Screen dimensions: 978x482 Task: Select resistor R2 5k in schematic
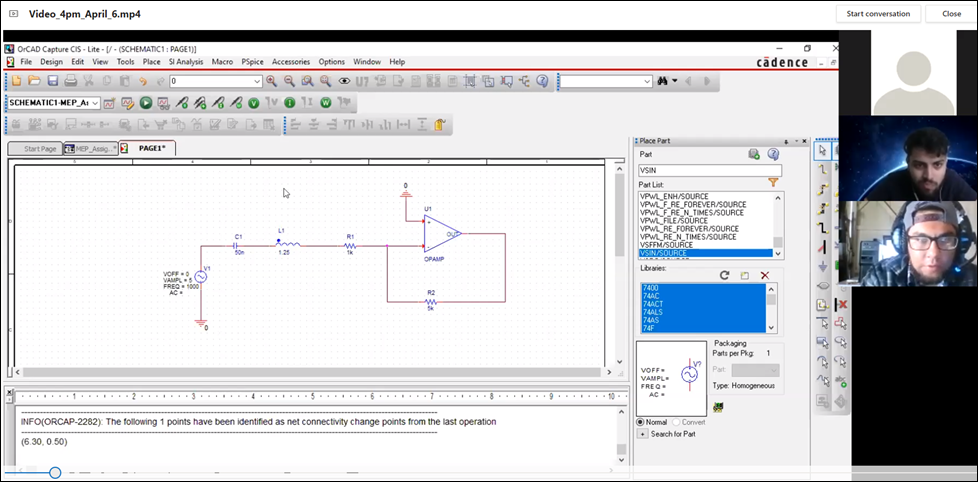(x=431, y=301)
